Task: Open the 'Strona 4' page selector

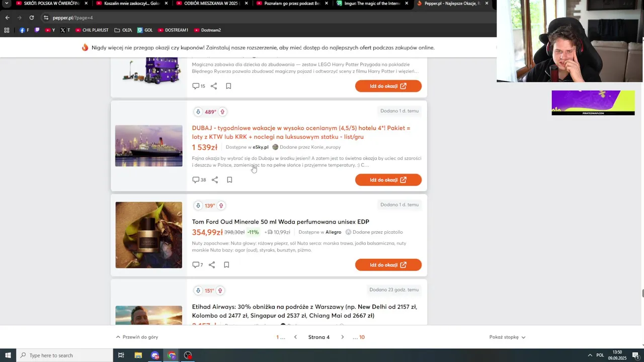Action: [319, 337]
